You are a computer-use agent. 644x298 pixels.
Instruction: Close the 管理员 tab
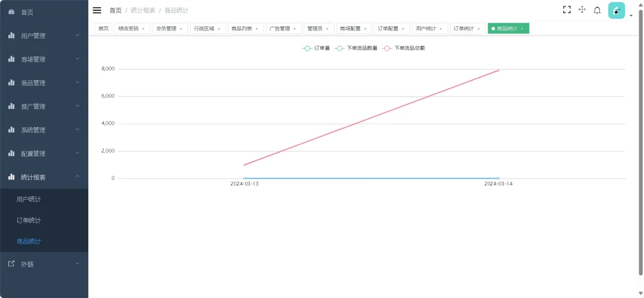pos(327,29)
